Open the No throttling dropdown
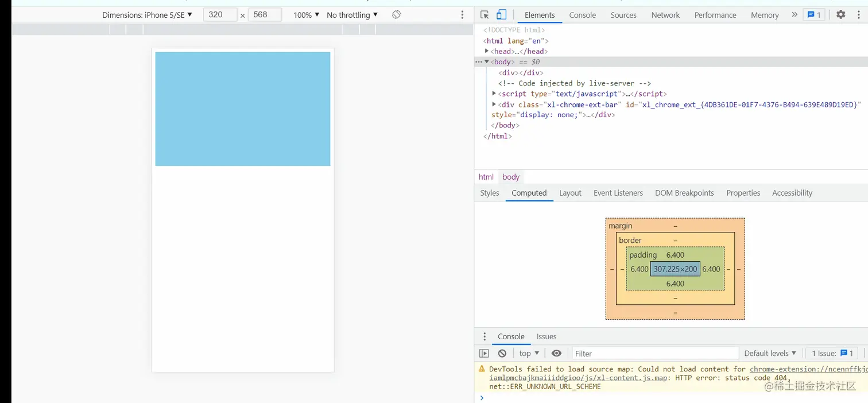The image size is (868, 403). pos(352,15)
